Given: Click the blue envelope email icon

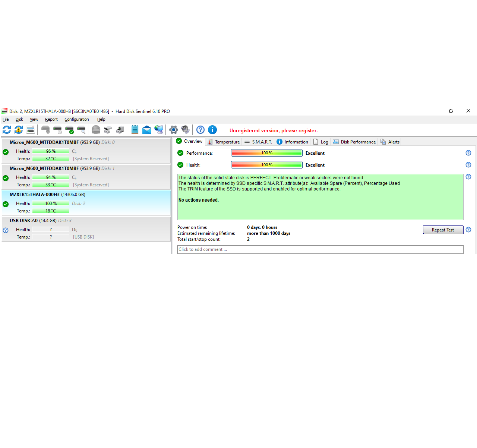Looking at the screenshot, I should [x=147, y=130].
